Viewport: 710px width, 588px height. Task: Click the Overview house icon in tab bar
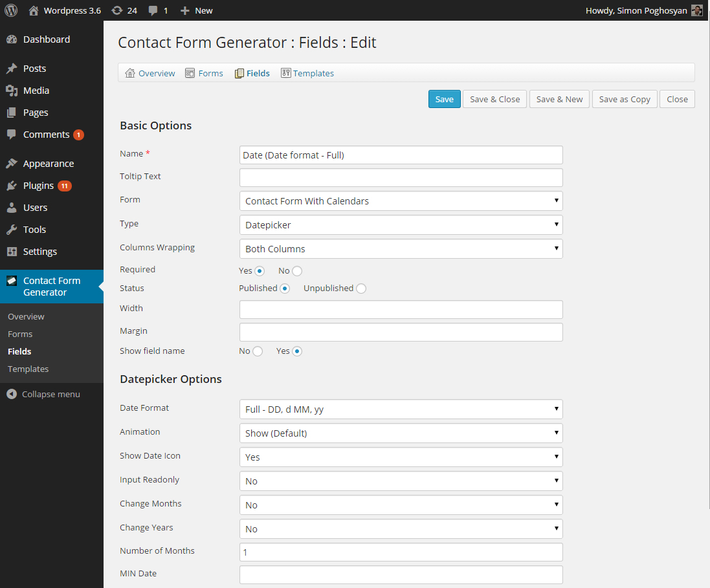click(x=130, y=73)
